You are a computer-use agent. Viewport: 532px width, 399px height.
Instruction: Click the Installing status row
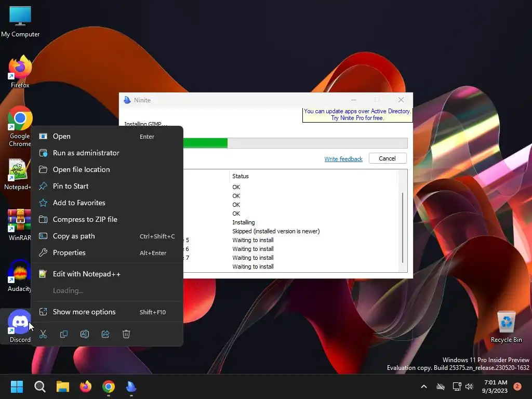pyautogui.click(x=243, y=222)
